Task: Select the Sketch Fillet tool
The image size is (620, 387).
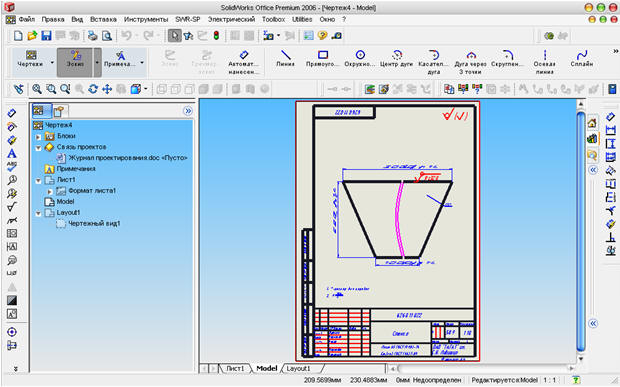Action: pyautogui.click(x=507, y=59)
